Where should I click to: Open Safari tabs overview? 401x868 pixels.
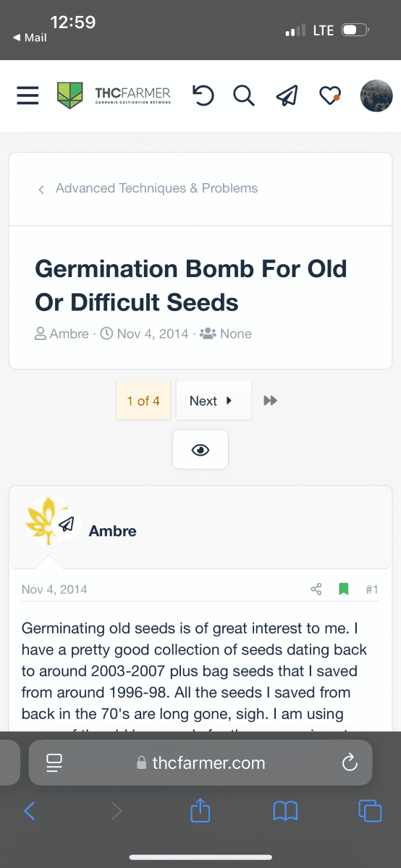click(370, 810)
